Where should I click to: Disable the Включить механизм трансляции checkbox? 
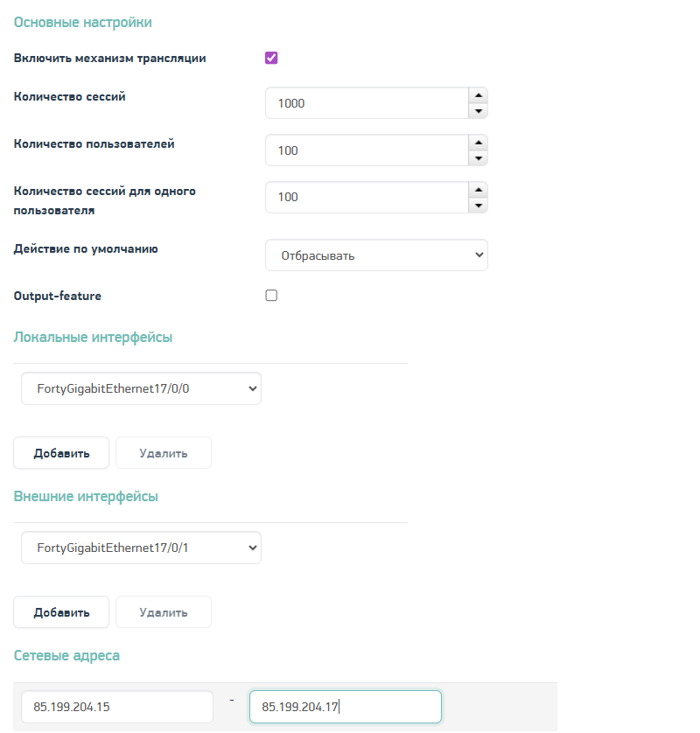click(271, 58)
